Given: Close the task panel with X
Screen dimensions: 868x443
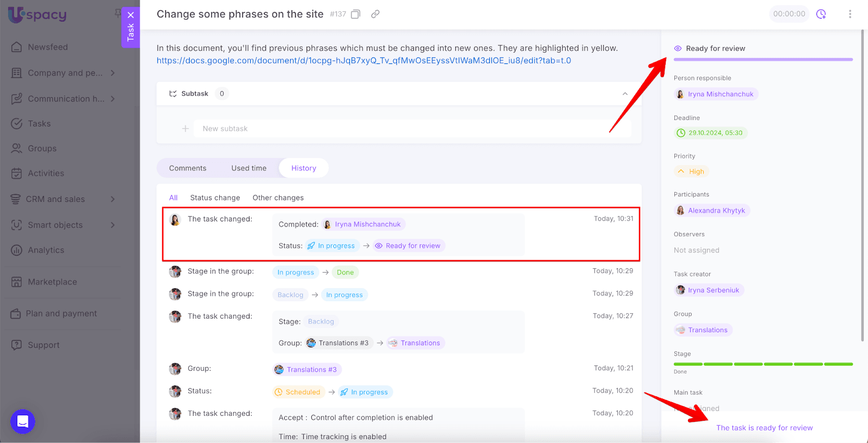Looking at the screenshot, I should (x=131, y=15).
